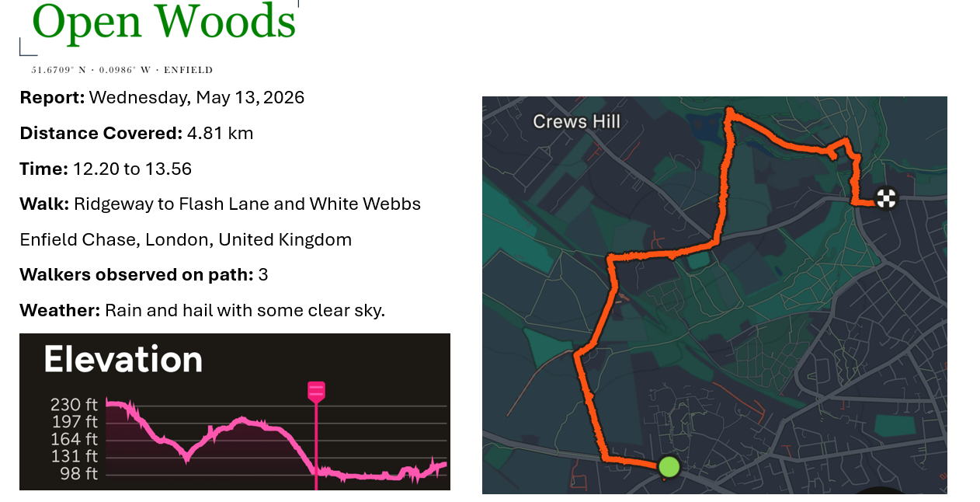
Task: Select the pink elevation marker pin
Action: pyautogui.click(x=316, y=392)
